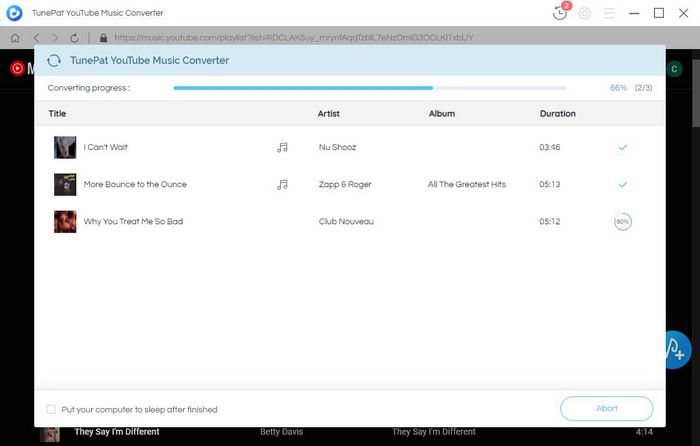Screen dimensions: 700x446
Task: Click album All The Greatest Hits
Action: [467, 184]
